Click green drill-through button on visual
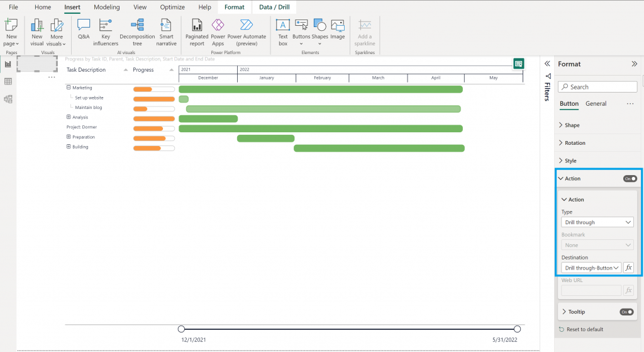Viewport: 644px width, 352px height. [x=518, y=64]
